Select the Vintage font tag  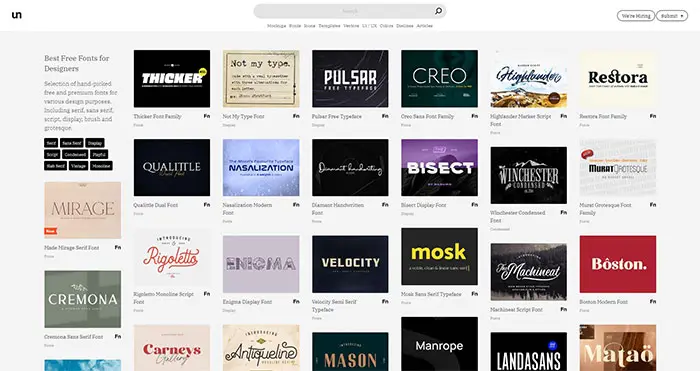pyautogui.click(x=78, y=166)
